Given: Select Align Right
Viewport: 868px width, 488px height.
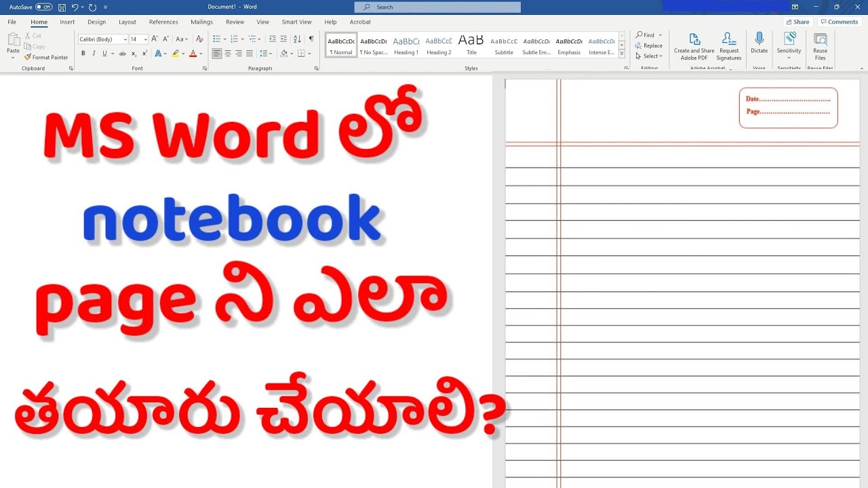Looking at the screenshot, I should click(239, 53).
